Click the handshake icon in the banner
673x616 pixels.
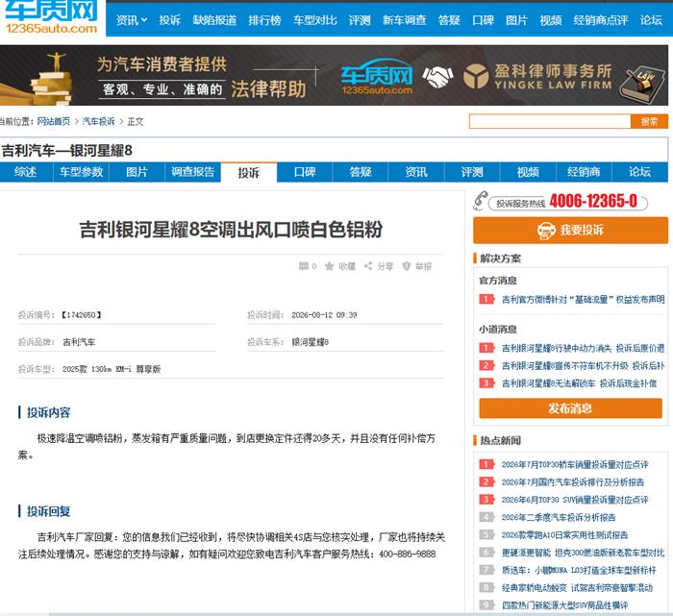coord(436,76)
